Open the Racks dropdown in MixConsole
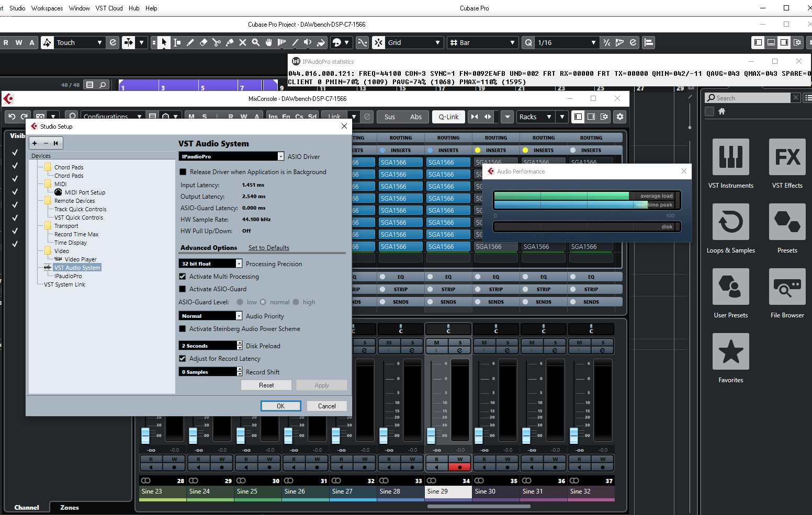This screenshot has height=515, width=812. point(535,117)
